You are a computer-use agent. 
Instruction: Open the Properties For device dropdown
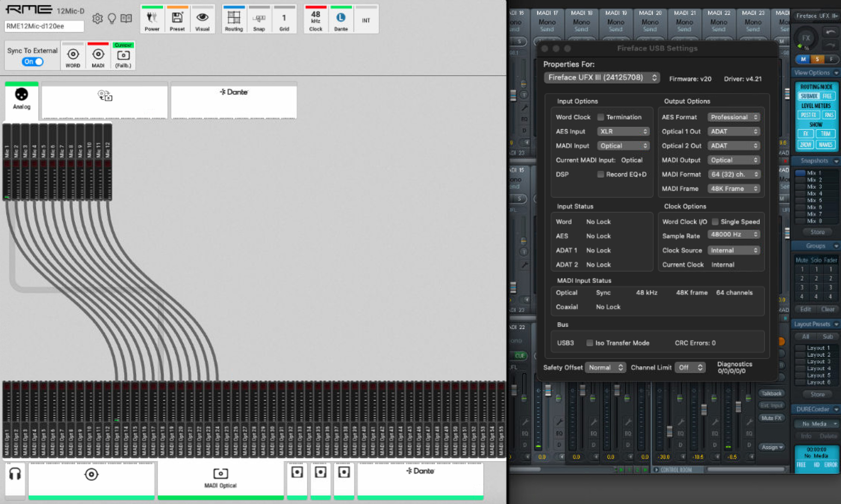tap(602, 77)
